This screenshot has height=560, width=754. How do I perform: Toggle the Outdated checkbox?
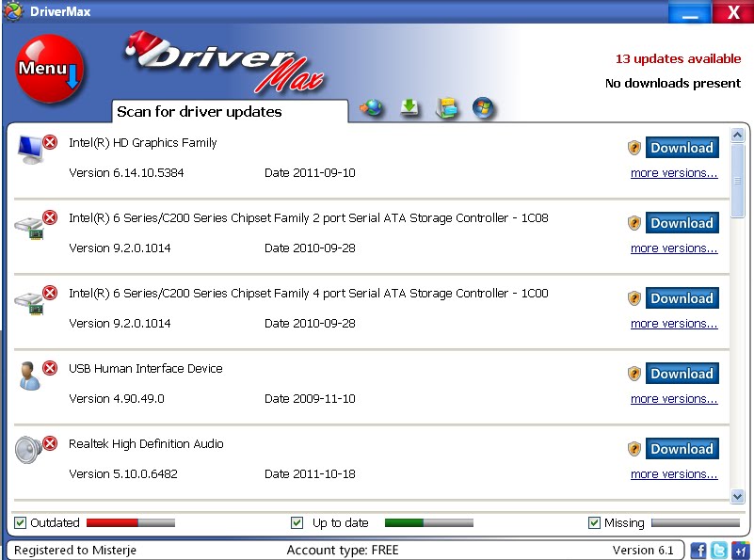(20, 522)
